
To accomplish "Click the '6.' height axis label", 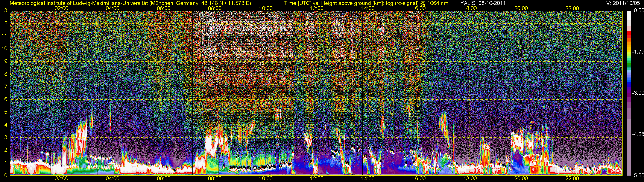I will [6, 100].
